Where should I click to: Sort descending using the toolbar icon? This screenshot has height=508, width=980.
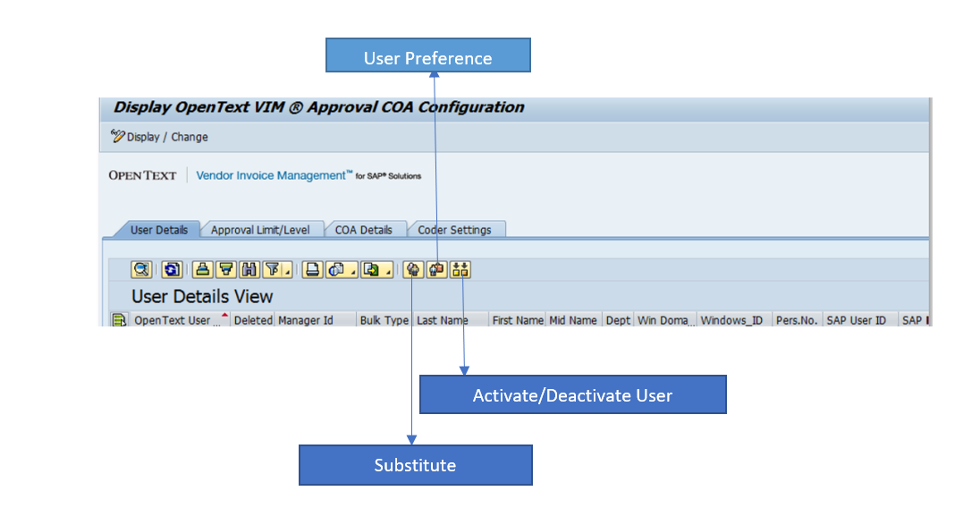(225, 269)
